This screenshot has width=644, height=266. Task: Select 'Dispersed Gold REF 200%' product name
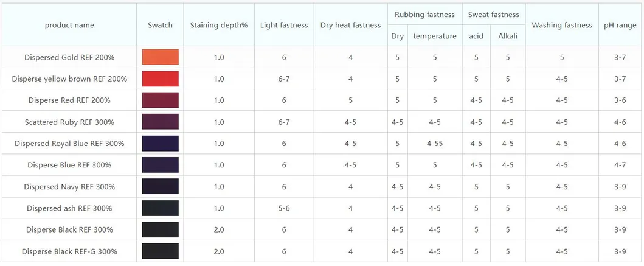coord(69,57)
